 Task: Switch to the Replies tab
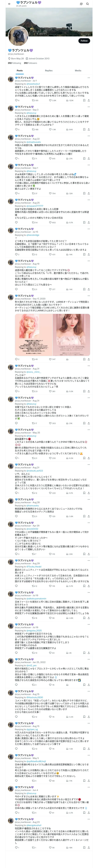click(x=49, y=70)
